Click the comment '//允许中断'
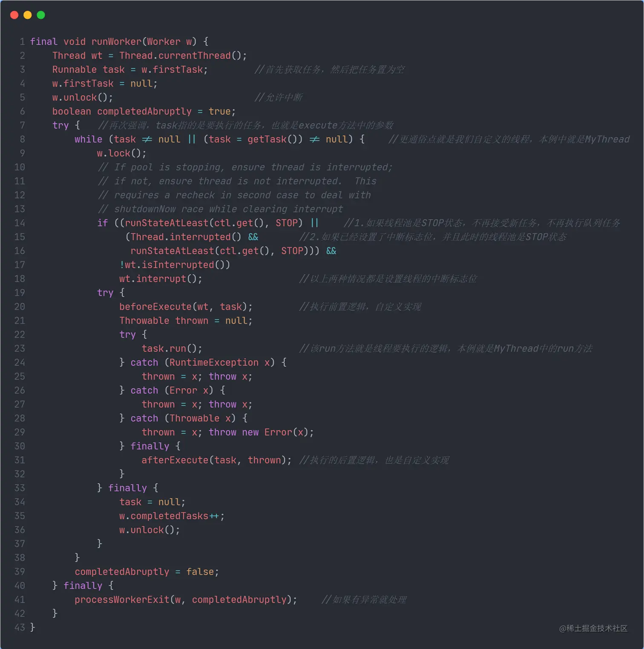This screenshot has width=644, height=649. (x=279, y=98)
